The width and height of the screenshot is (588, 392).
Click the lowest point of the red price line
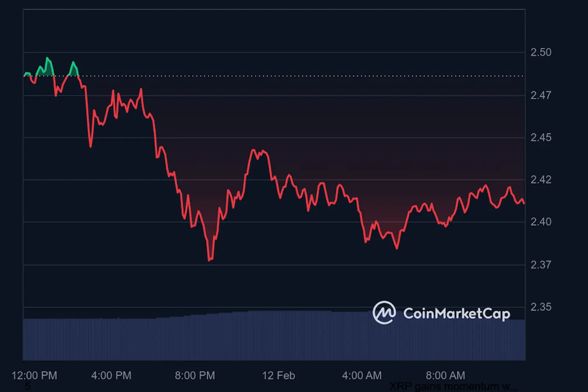click(x=209, y=260)
